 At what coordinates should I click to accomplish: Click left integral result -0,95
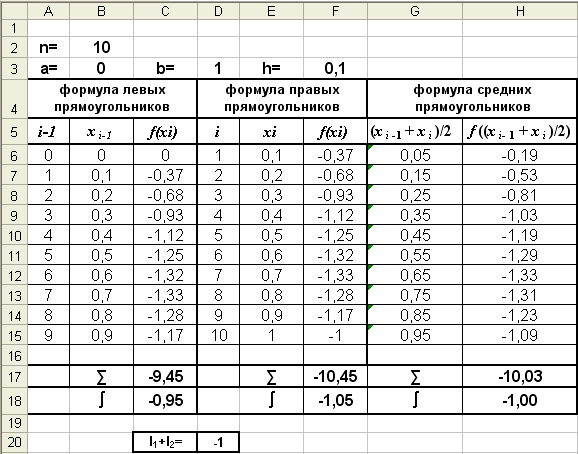click(x=165, y=400)
